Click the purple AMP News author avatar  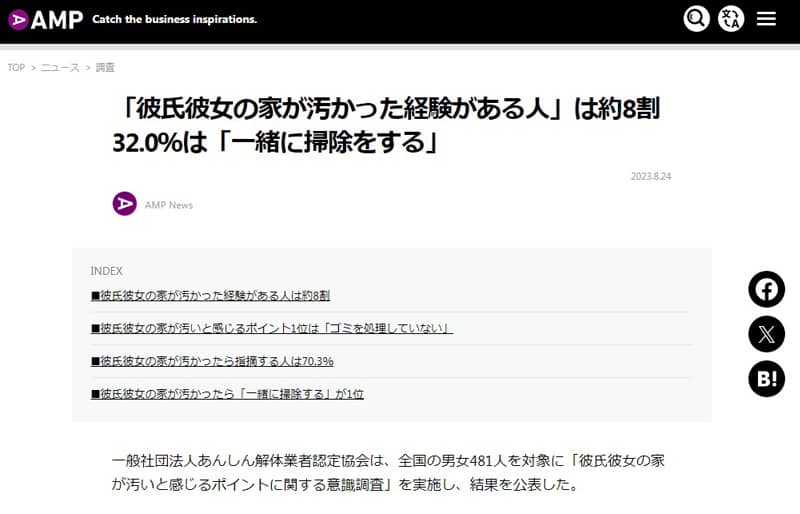coord(125,204)
